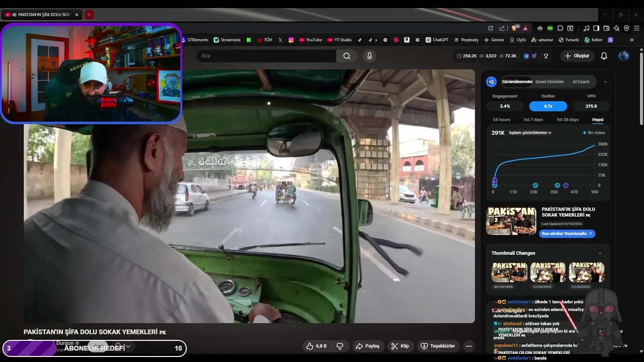Switch to Genel Görünüm tab
Image resolution: width=644 pixels, height=362 pixels.
point(549,81)
